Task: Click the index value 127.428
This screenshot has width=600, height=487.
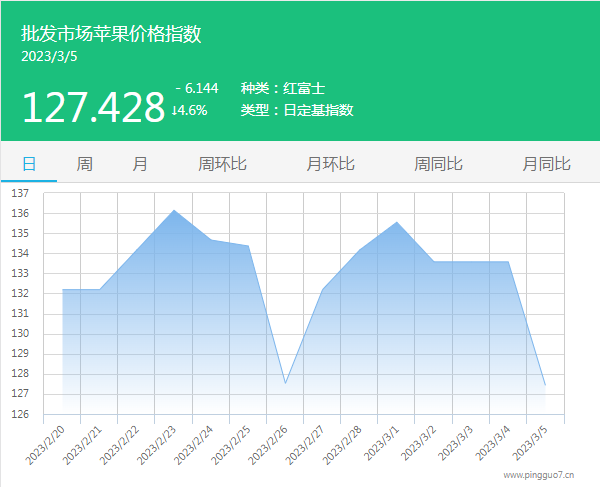Action: click(x=93, y=107)
